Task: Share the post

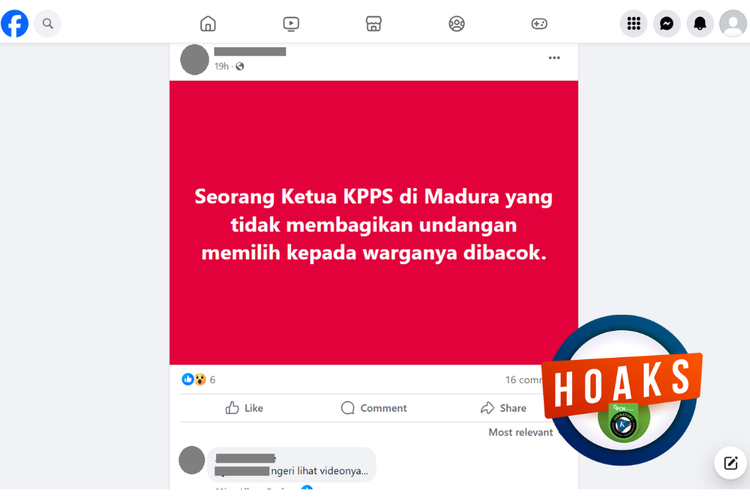Action: 503,408
